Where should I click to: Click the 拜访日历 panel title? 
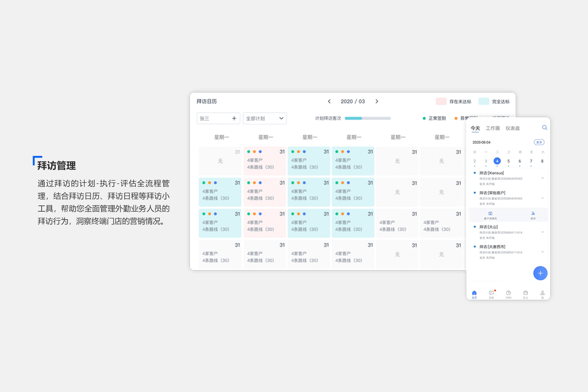click(x=207, y=101)
